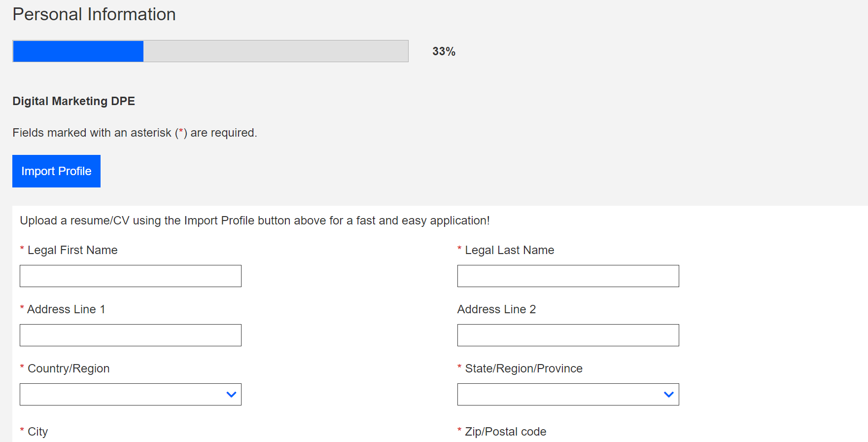
Task: Click the gray unfilled progress bar section
Action: tap(276, 51)
